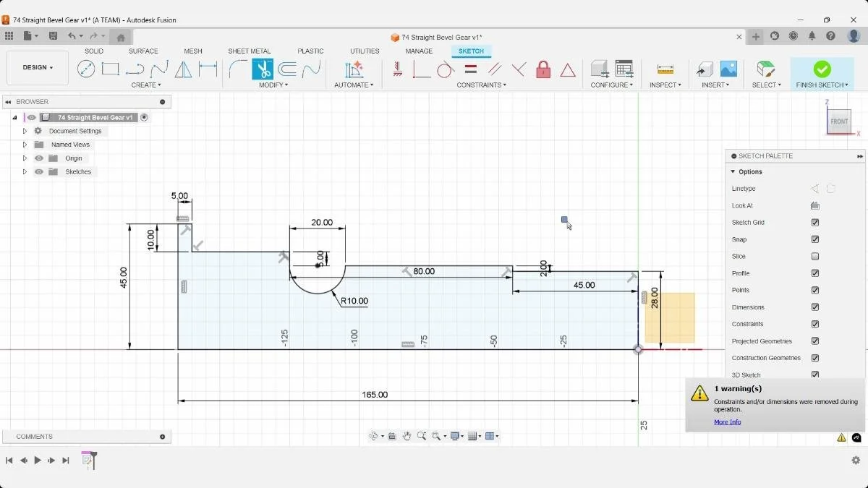Hide the Origin folder with eye icon
This screenshot has height=488, width=868.
(x=39, y=158)
